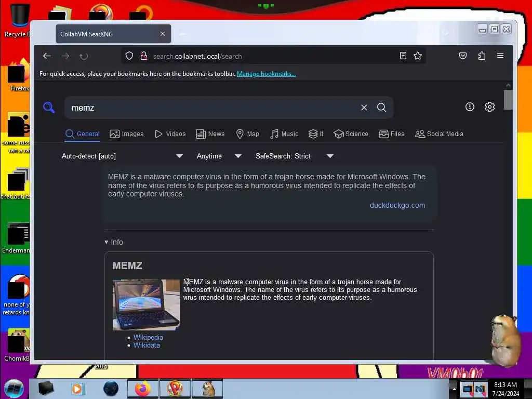Click the hamster taskbar button
Screen dimensions: 532x399
point(207,389)
